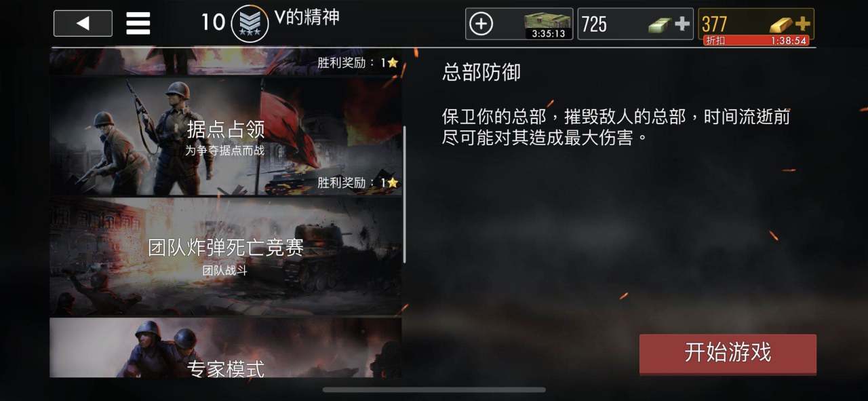Viewport: 868px width, 401px height.
Task: Add more cash with green plus
Action: [x=682, y=24]
